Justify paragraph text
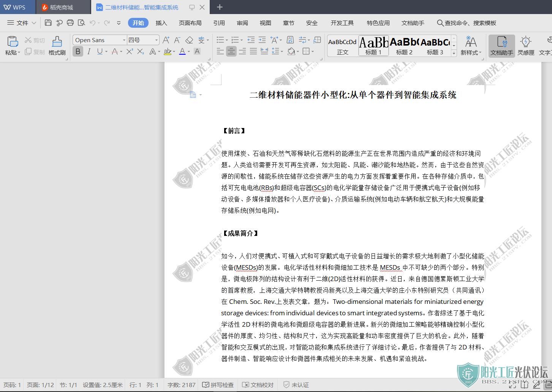This screenshot has height=392, width=552. 253,51
